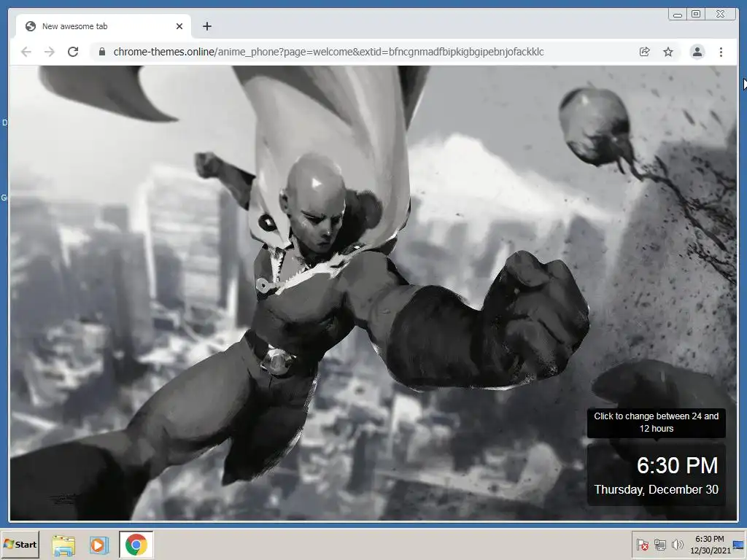Image resolution: width=747 pixels, height=560 pixels.
Task: Open Chrome's three-dot menu
Action: click(721, 52)
